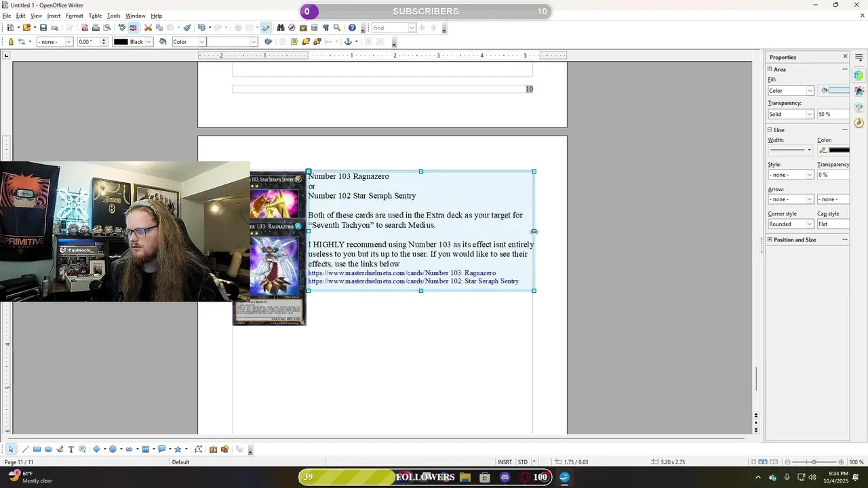This screenshot has height=488, width=868.
Task: Click the Undo arrow icon
Action: 201,28
